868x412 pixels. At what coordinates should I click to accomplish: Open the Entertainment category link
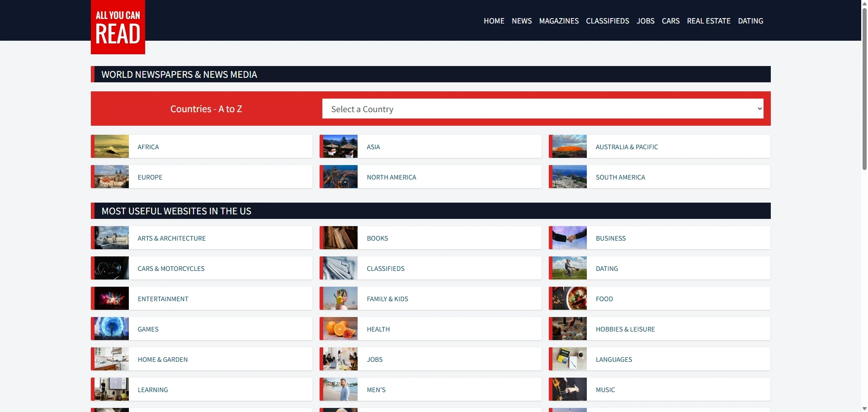click(163, 299)
